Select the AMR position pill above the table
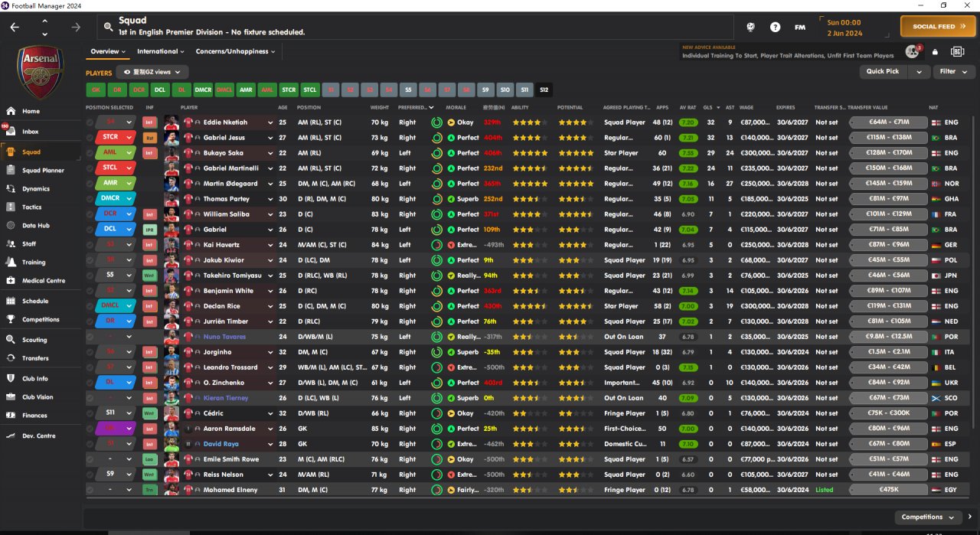This screenshot has height=535, width=980. click(246, 90)
